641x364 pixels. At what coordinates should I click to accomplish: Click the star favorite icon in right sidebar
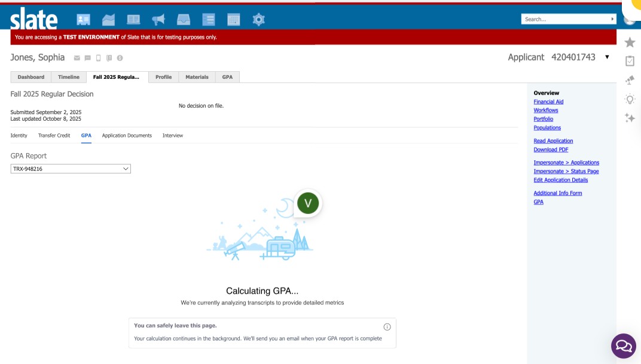tap(630, 42)
